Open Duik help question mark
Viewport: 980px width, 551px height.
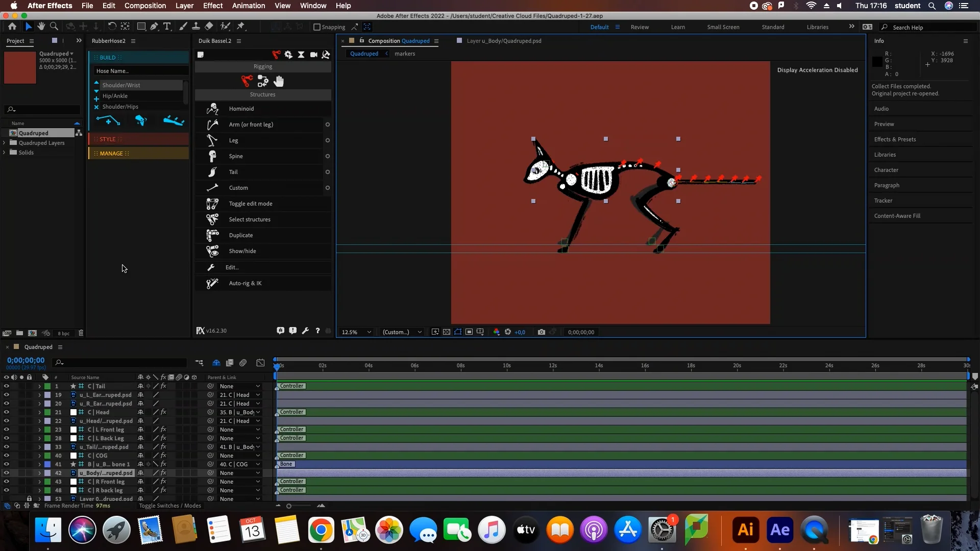(317, 331)
